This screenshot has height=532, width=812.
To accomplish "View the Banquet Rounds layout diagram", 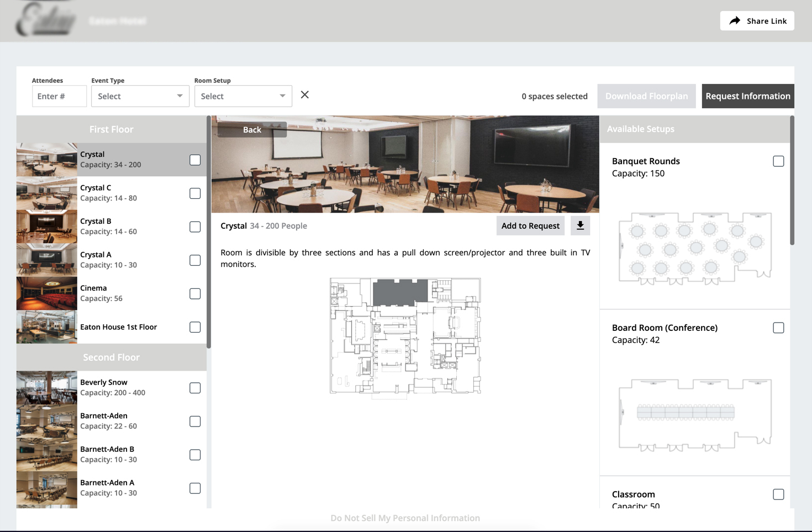I will tap(695, 248).
